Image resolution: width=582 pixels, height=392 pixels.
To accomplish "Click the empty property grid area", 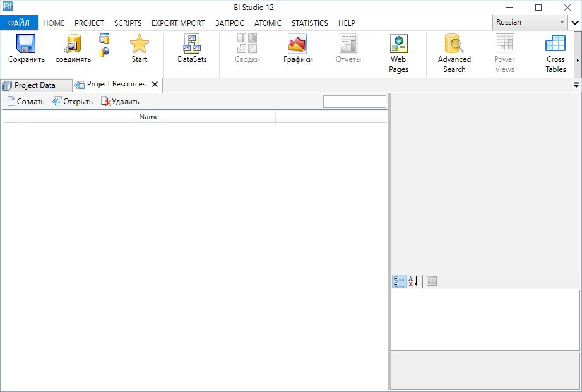I will click(485, 321).
